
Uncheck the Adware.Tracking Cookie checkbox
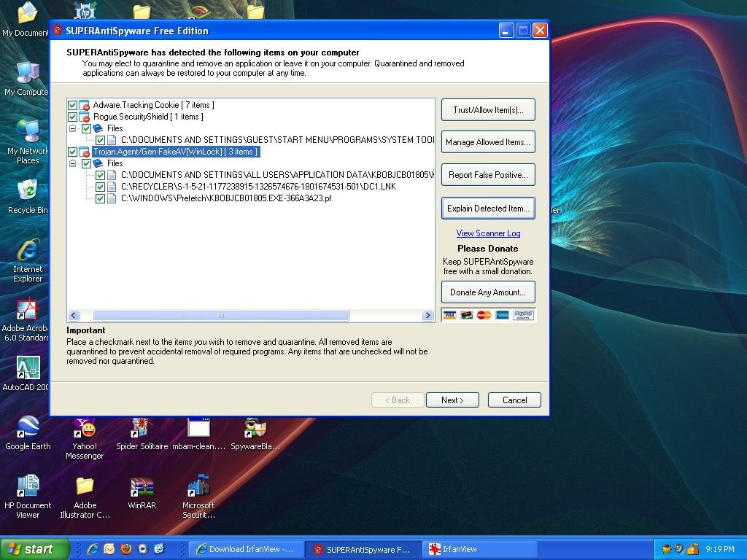tap(72, 105)
